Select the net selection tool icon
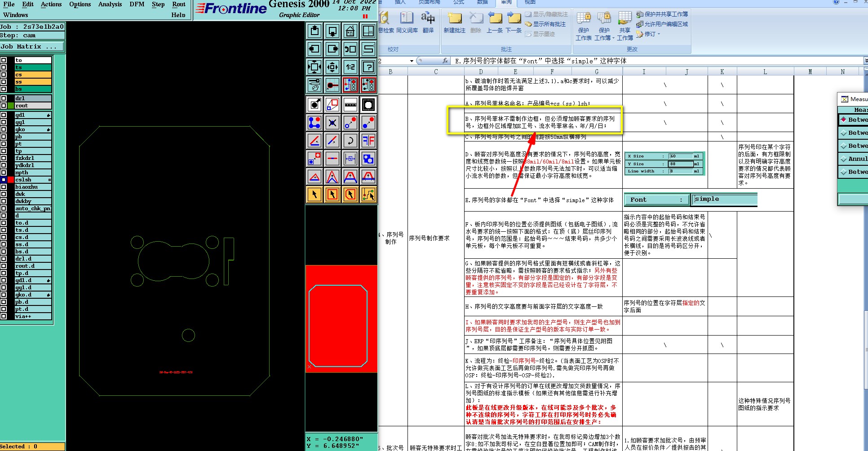The height and width of the screenshot is (451, 868). [368, 195]
